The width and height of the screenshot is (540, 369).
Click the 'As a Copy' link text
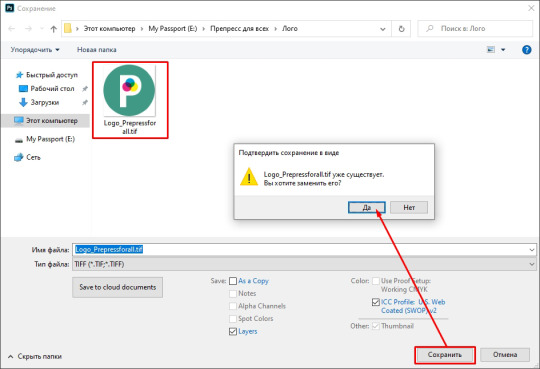pos(253,281)
